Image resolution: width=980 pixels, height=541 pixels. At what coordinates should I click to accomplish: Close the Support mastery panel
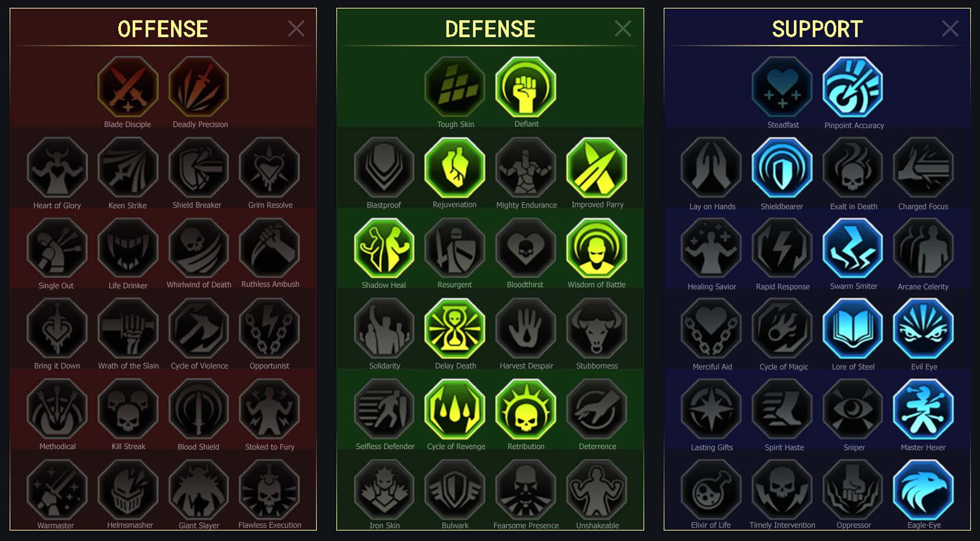point(950,29)
